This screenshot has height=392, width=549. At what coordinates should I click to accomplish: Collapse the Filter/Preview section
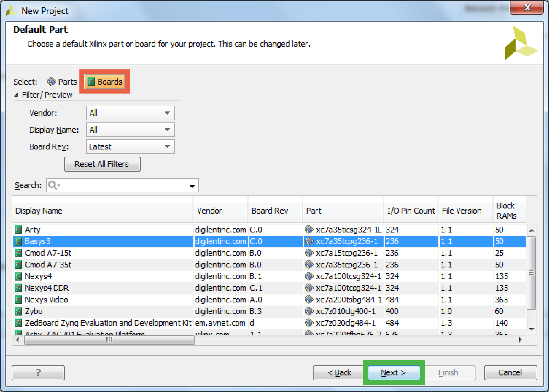(x=16, y=95)
